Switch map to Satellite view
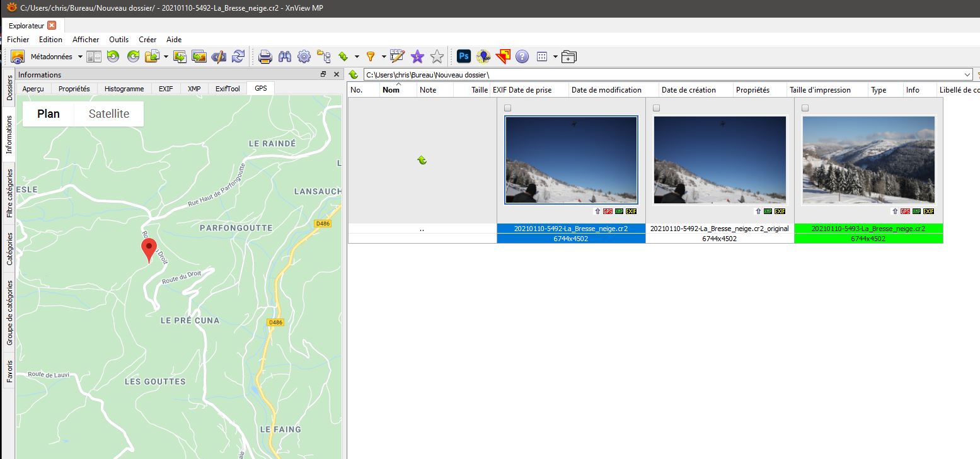This screenshot has height=459, width=980. tap(109, 114)
